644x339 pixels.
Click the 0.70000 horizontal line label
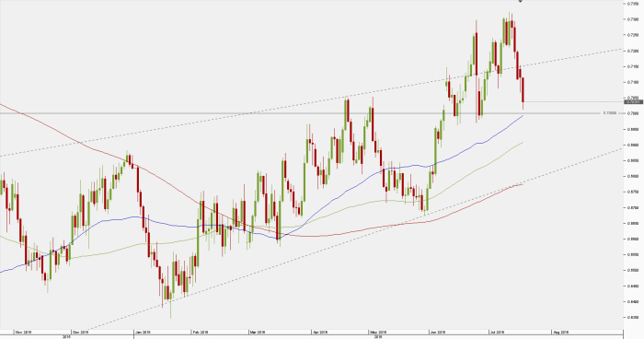609,112
